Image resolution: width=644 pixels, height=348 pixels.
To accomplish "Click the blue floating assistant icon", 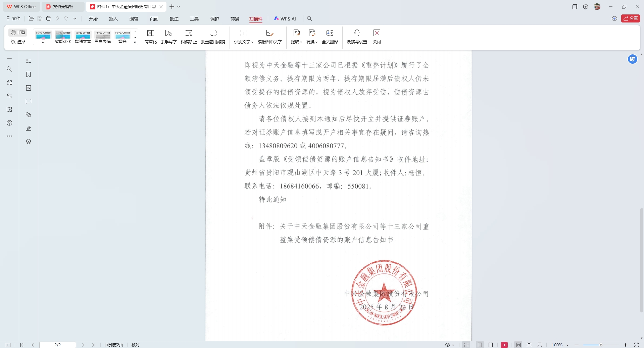I will click(633, 59).
